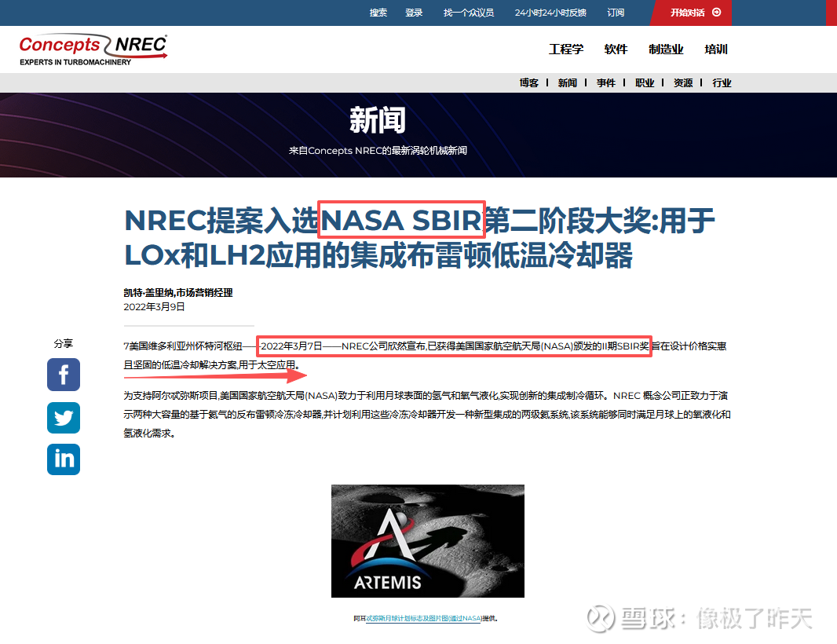Click the author name 凯特·盖里纳
The height and width of the screenshot is (644, 837).
[177, 293]
